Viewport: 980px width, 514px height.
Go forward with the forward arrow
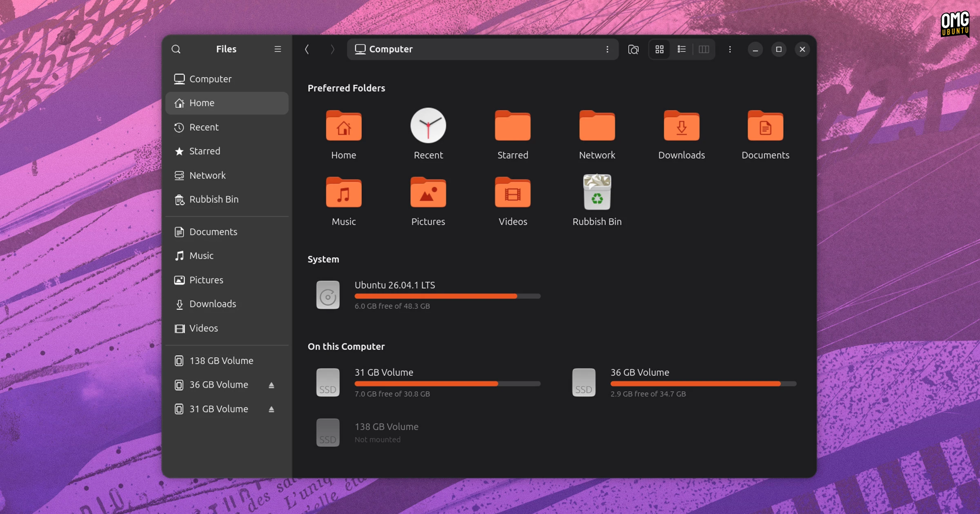click(332, 49)
